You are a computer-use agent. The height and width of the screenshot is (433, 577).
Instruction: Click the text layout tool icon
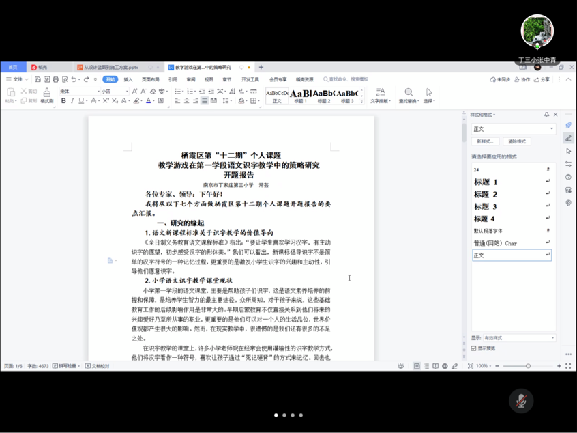(380, 92)
